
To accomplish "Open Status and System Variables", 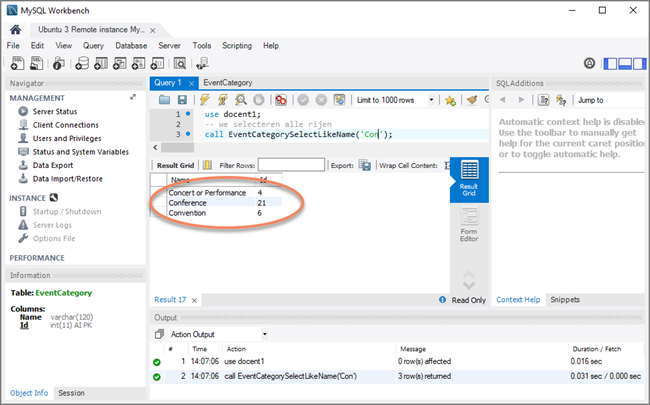I will click(x=80, y=152).
